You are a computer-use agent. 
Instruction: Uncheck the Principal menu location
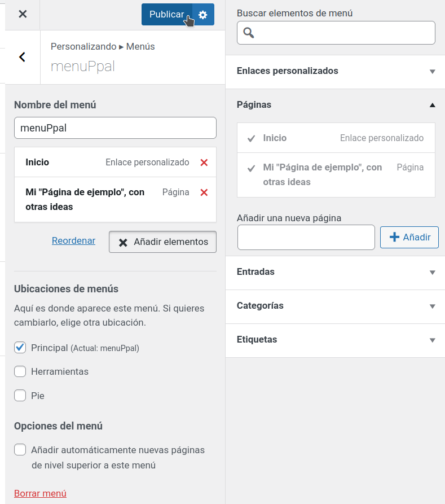pyautogui.click(x=20, y=348)
